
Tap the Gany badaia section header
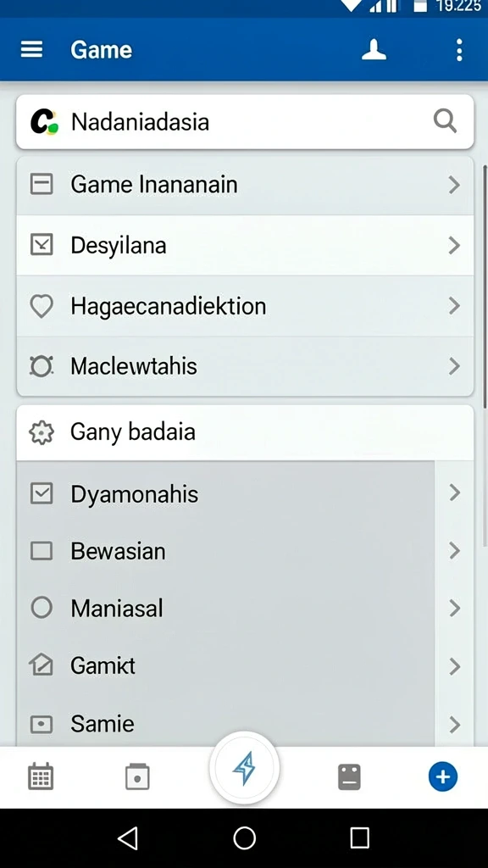[x=245, y=432]
